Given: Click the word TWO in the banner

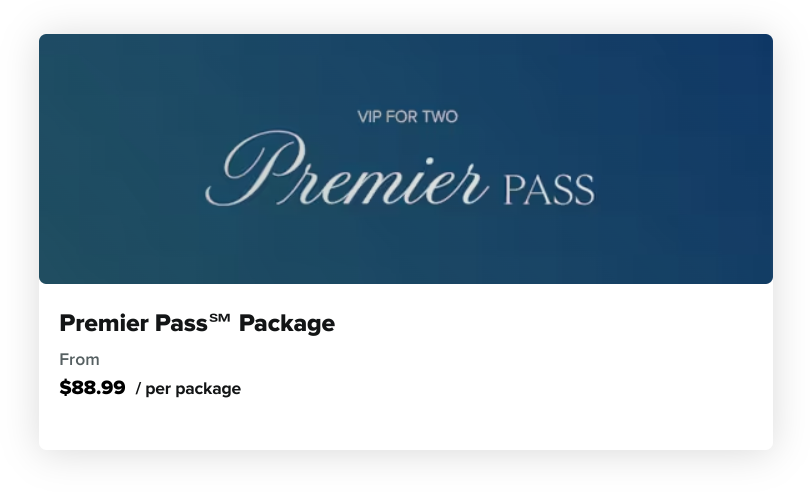Looking at the screenshot, I should pyautogui.click(x=440, y=117).
